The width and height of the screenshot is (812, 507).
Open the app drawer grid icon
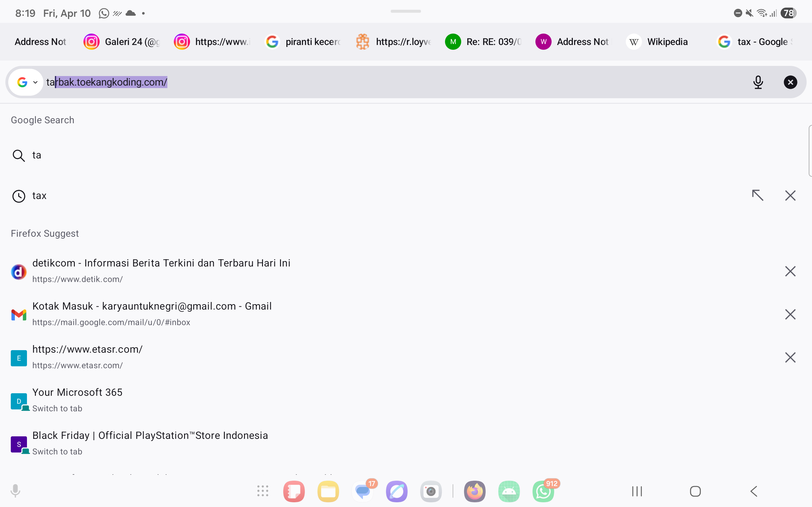point(262,491)
